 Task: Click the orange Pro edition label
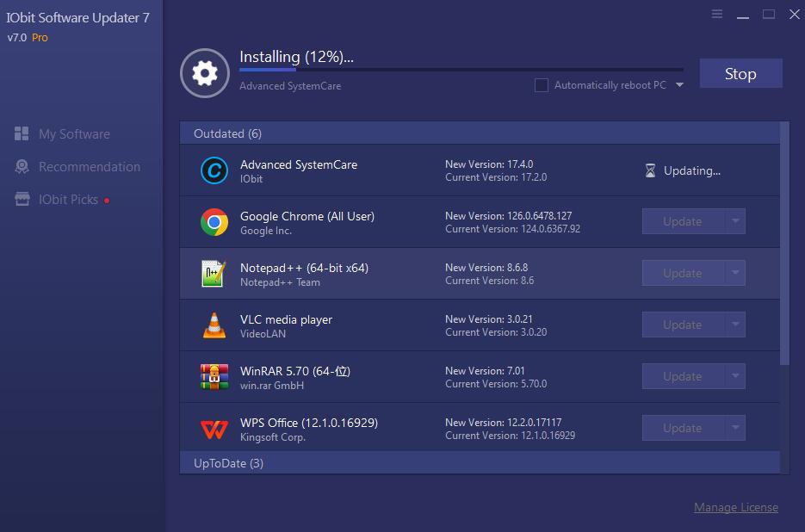40,38
